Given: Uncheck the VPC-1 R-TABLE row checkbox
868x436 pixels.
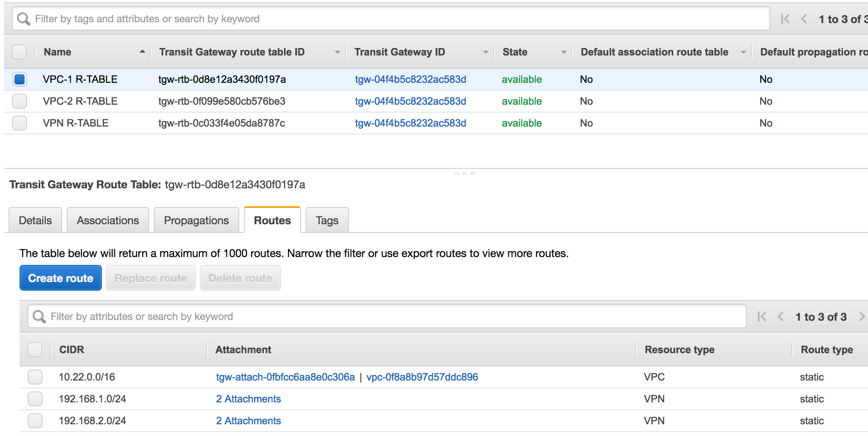Looking at the screenshot, I should [19, 79].
